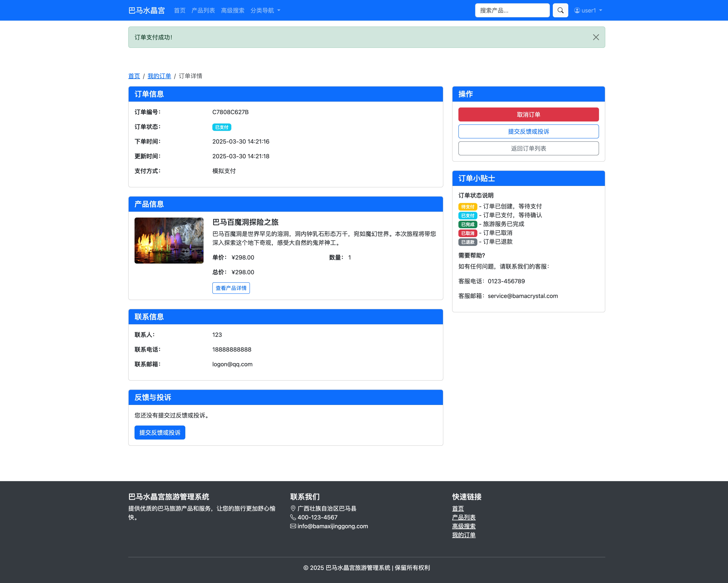Go to 首页 in navbar
The height and width of the screenshot is (583, 728).
(x=179, y=11)
